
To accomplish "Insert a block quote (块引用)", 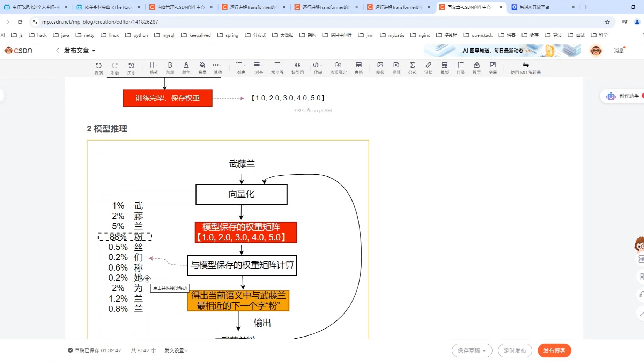I will (x=297, y=68).
